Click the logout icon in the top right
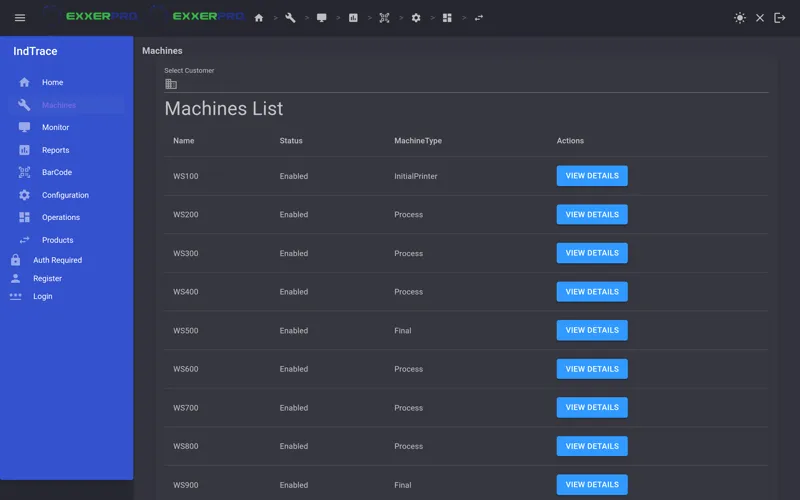The image size is (800, 500). [780, 18]
